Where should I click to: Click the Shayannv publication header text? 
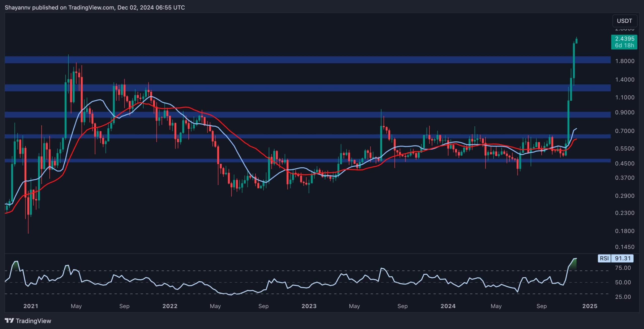point(95,7)
